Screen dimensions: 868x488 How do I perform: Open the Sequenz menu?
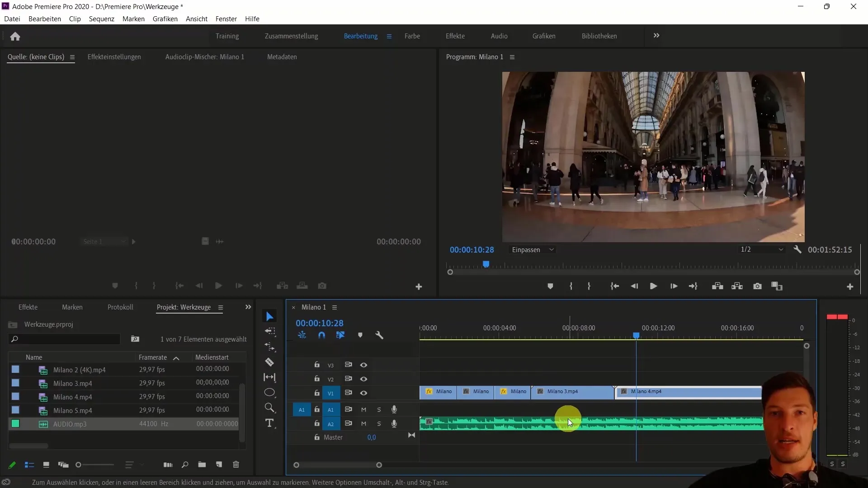tap(102, 19)
